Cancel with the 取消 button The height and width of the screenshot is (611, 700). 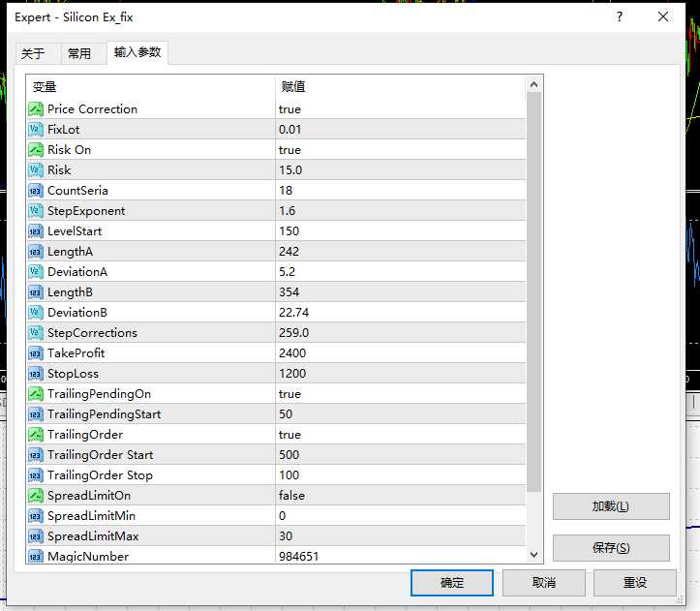[544, 582]
